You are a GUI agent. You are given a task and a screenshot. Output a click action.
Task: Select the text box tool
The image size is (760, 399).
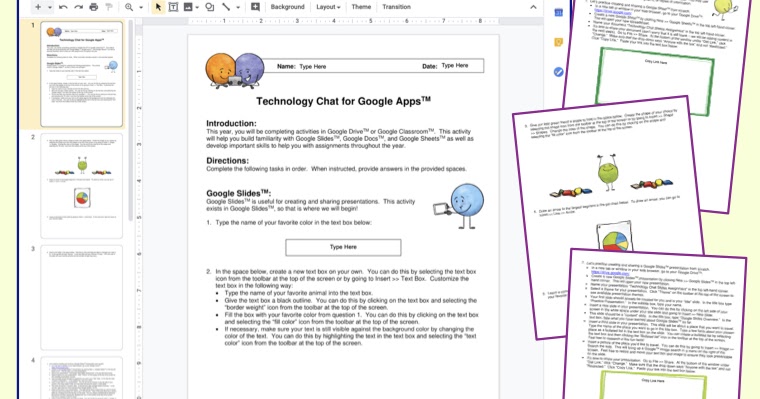coord(173,7)
